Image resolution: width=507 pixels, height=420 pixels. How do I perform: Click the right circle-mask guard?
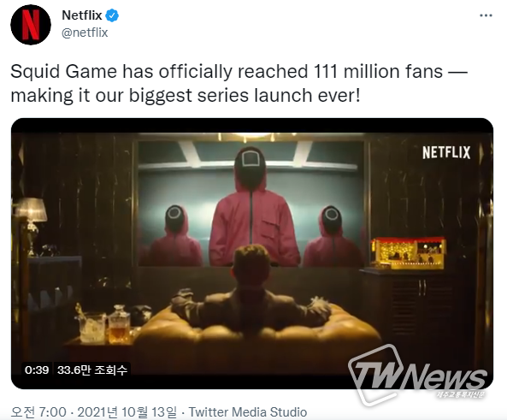tap(331, 236)
